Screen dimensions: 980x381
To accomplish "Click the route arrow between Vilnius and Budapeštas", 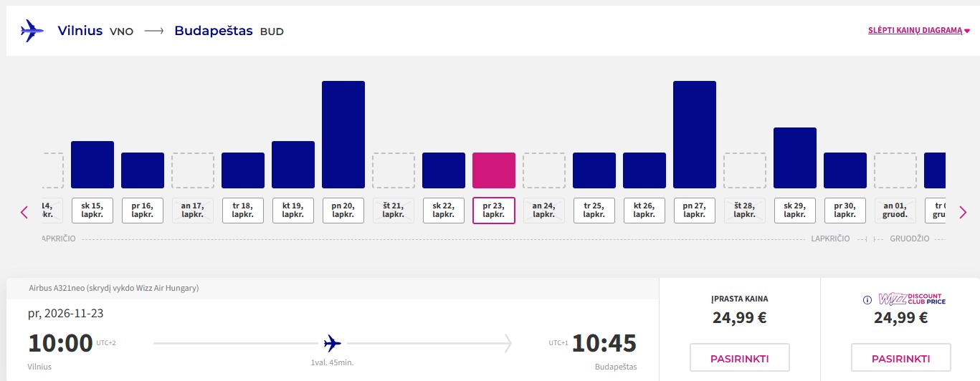I will tap(153, 32).
